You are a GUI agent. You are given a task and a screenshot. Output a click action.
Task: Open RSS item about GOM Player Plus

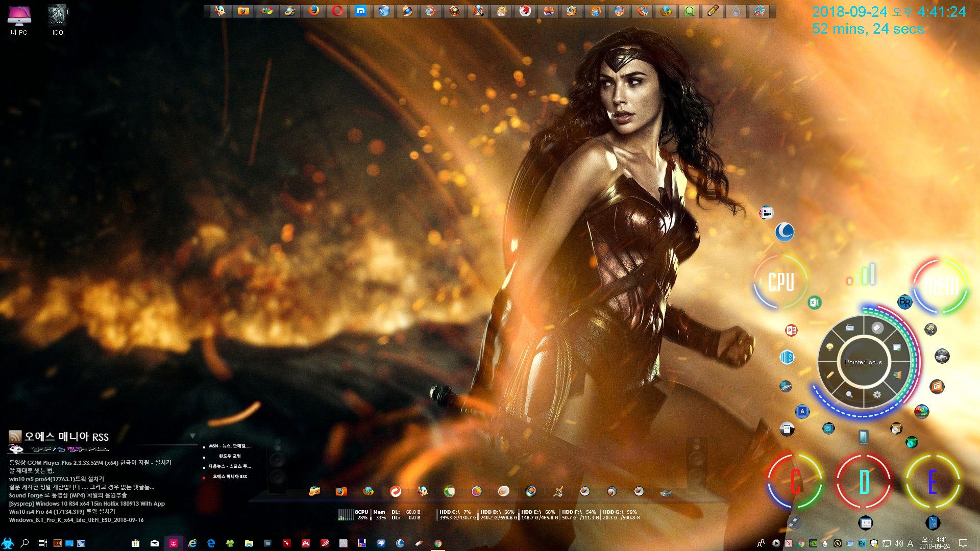[x=90, y=462]
